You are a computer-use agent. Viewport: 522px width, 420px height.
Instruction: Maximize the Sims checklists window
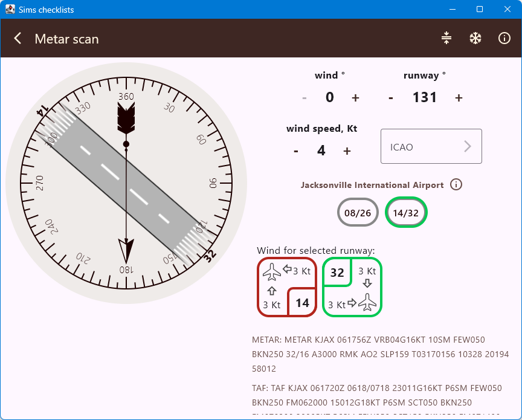[480, 9]
